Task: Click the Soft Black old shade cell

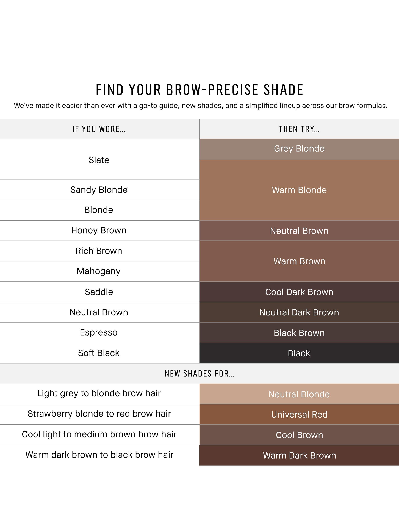Action: 99,353
